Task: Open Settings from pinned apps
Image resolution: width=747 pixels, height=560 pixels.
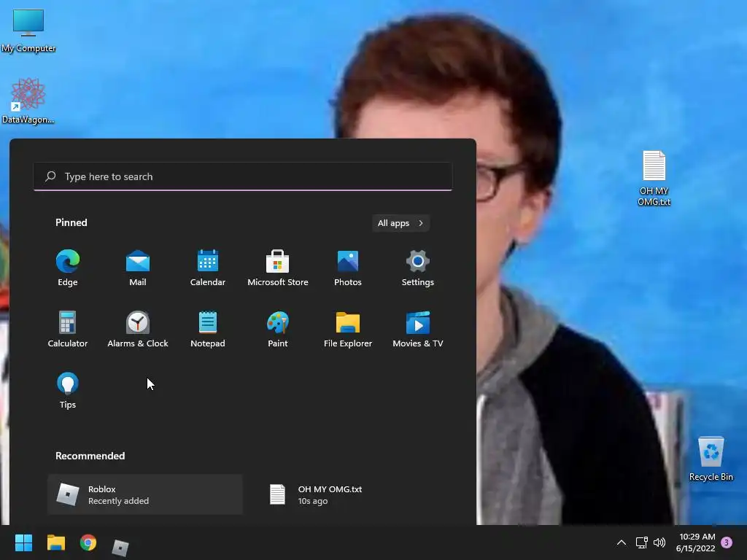Action: [x=418, y=268]
